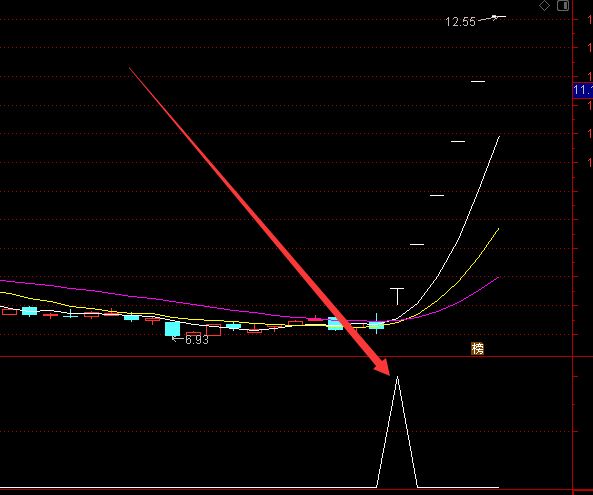Select the blue current price tag on axis
This screenshot has width=593, height=495.
click(583, 90)
